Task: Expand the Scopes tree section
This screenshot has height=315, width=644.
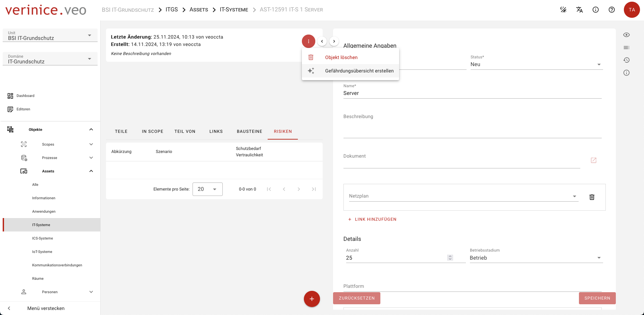Action: click(x=91, y=144)
